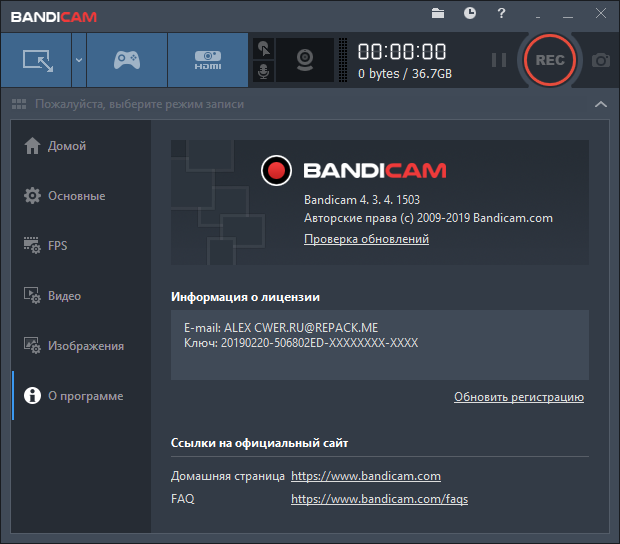This screenshot has height=544, width=620.
Task: Take screenshot with camera icon
Action: [601, 60]
